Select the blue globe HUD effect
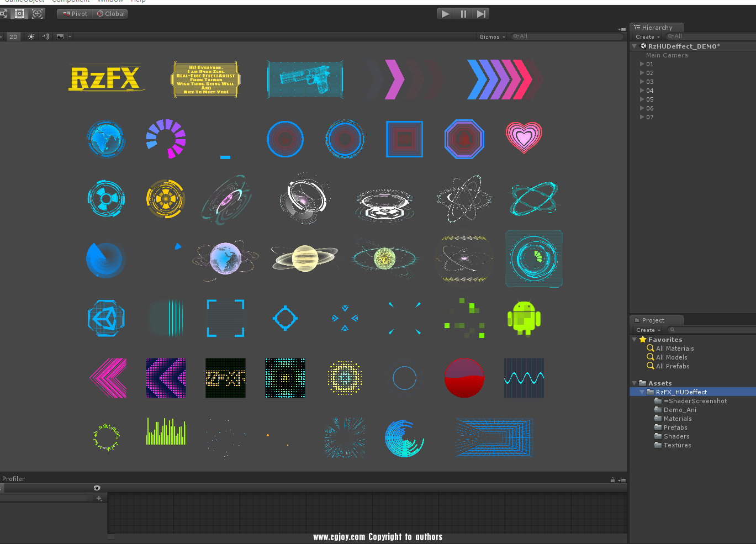This screenshot has width=756, height=544. coord(106,139)
